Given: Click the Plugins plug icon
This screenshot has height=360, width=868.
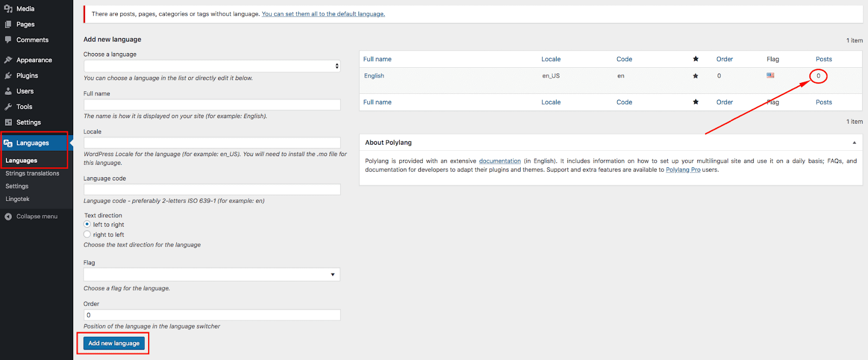Looking at the screenshot, I should pyautogui.click(x=8, y=76).
